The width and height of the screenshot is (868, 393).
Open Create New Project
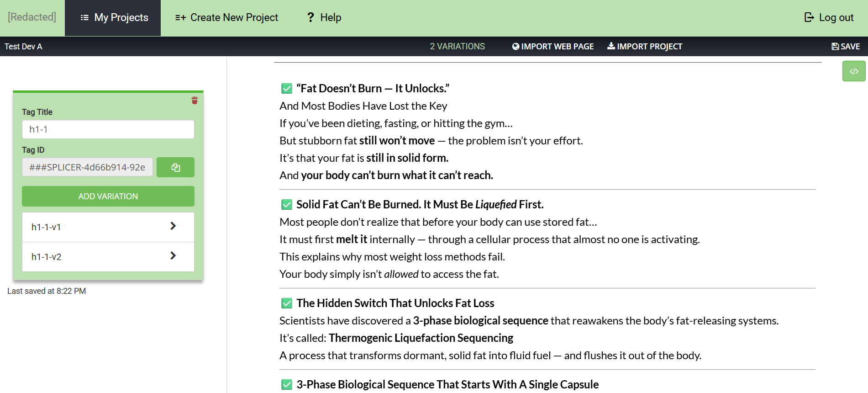pos(226,18)
